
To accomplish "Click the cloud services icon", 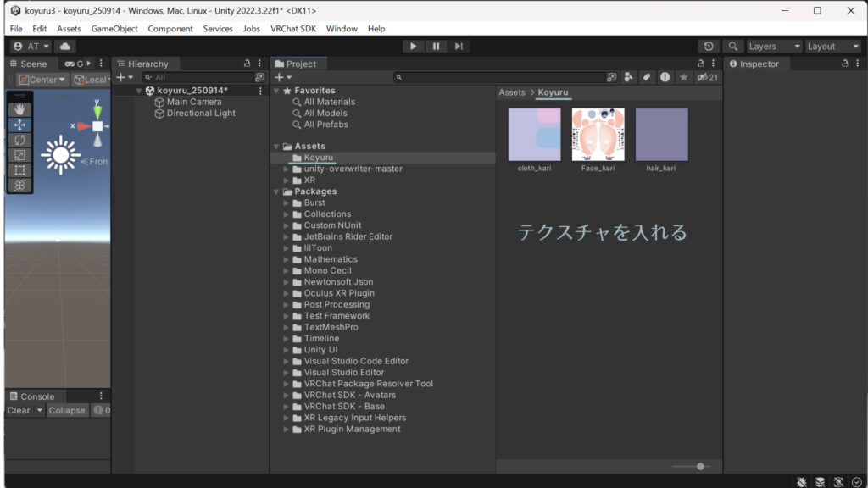I will [x=65, y=47].
